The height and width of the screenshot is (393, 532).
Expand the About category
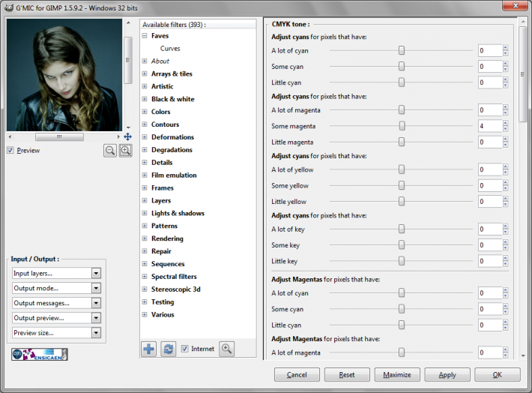click(x=145, y=61)
